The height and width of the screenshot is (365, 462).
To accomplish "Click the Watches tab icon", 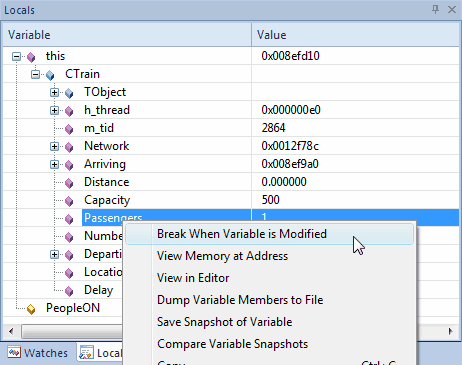I will point(14,352).
